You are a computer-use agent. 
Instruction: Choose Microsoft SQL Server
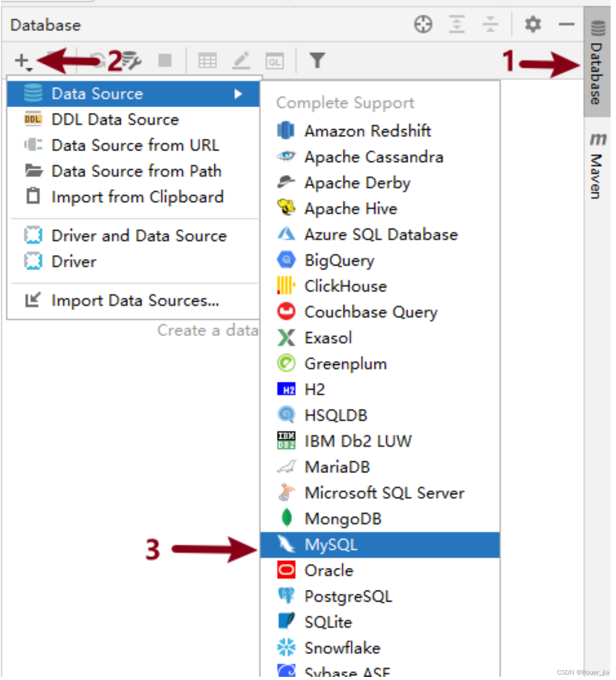[380, 493]
